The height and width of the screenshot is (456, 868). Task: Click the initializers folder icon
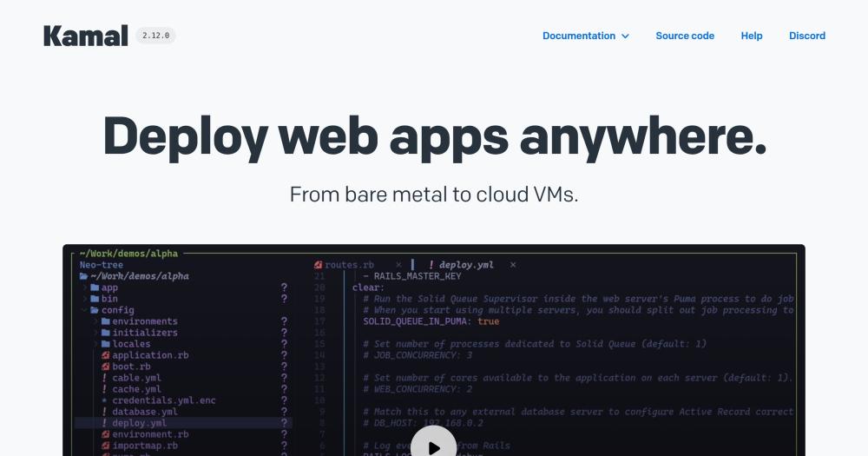106,333
